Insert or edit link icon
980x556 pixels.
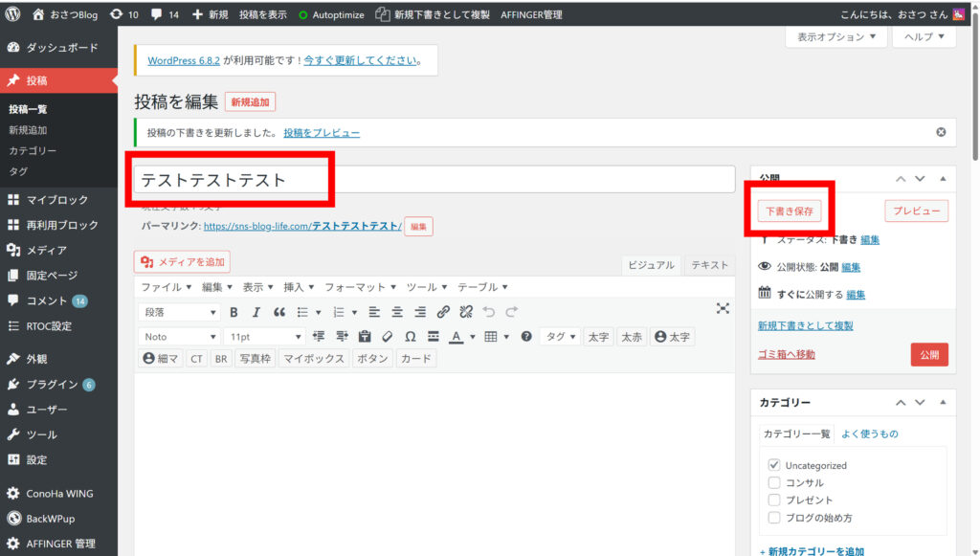click(x=443, y=312)
